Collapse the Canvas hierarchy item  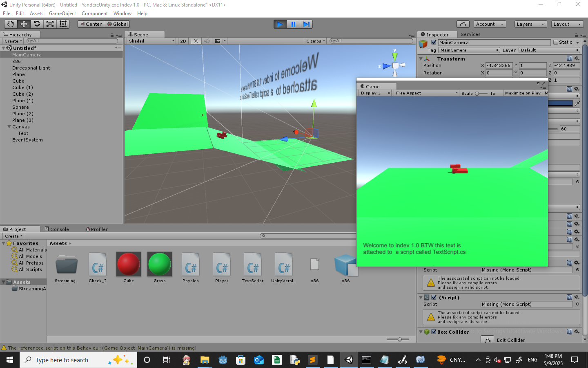click(9, 127)
